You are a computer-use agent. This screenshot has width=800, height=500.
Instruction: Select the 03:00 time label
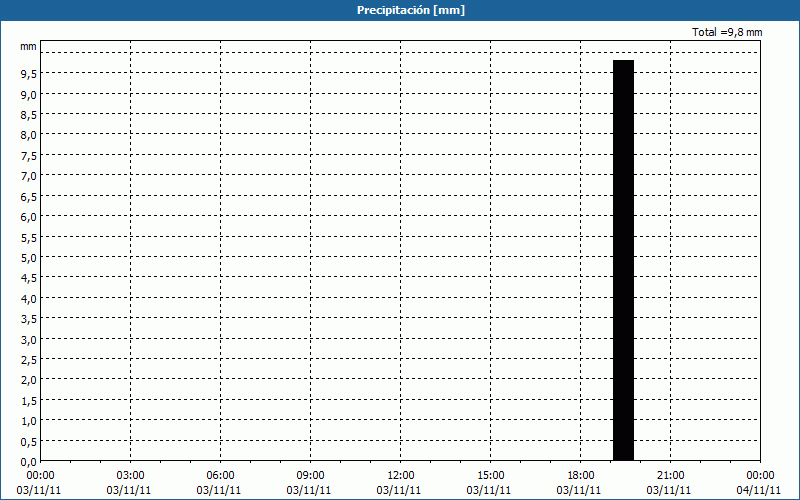[x=131, y=475]
